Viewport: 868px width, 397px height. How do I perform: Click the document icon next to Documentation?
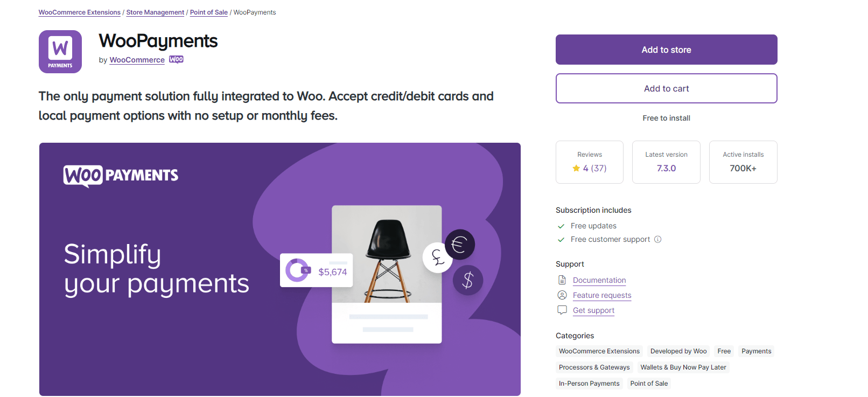point(562,280)
